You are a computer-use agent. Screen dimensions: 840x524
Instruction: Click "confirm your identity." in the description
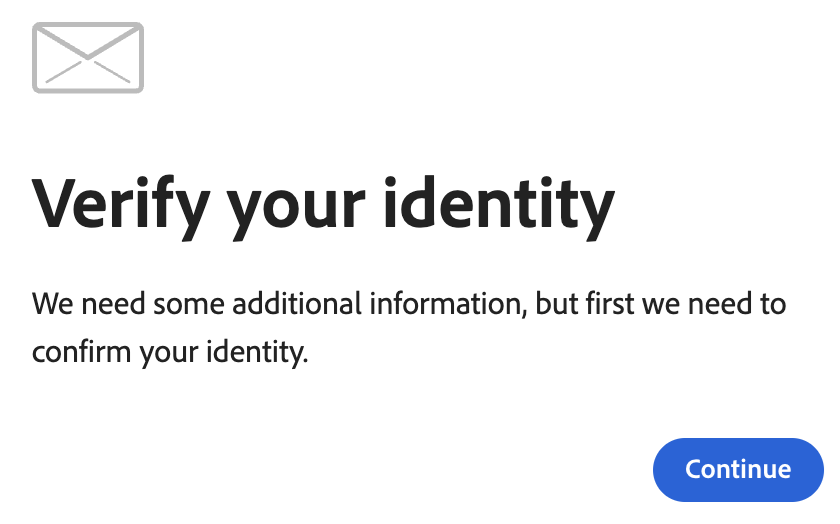coord(170,353)
